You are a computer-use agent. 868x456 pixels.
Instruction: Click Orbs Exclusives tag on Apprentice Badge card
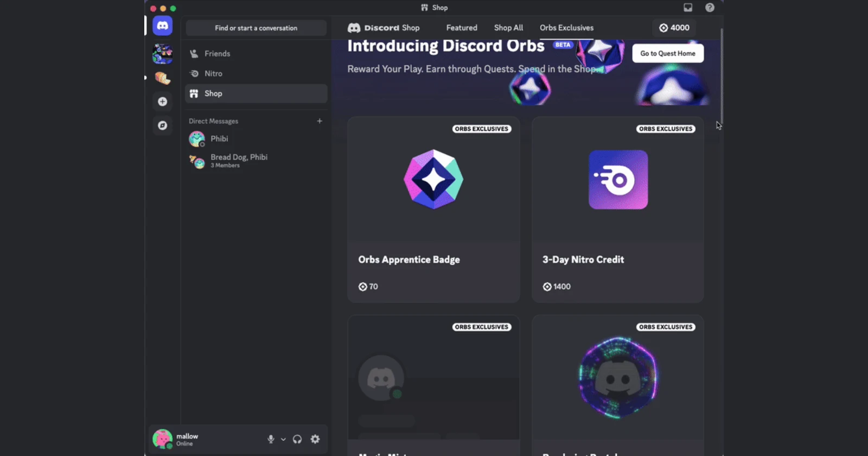[x=482, y=129]
